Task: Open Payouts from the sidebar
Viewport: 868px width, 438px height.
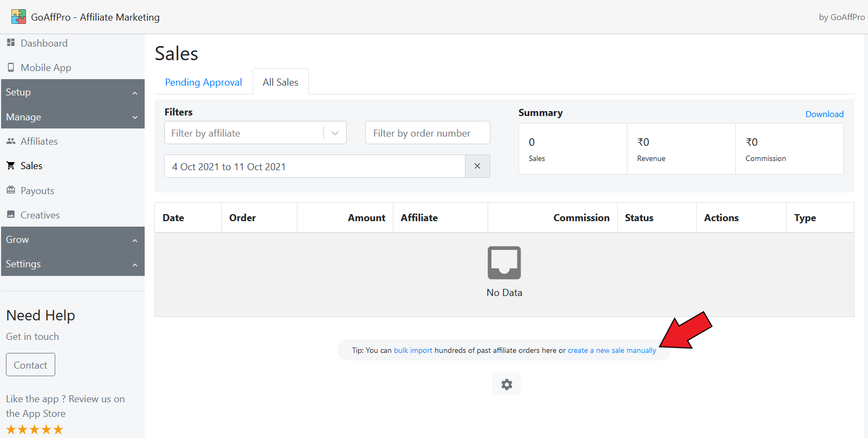Action: pos(37,191)
